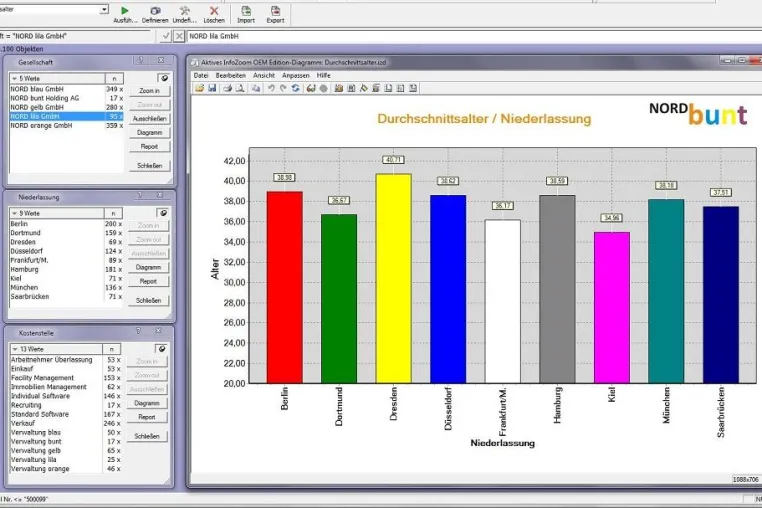Open print preview in the diagram toolbar

pos(240,88)
